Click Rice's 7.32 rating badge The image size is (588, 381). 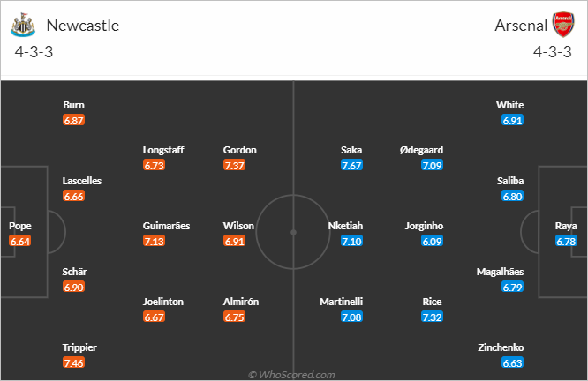pyautogui.click(x=432, y=317)
